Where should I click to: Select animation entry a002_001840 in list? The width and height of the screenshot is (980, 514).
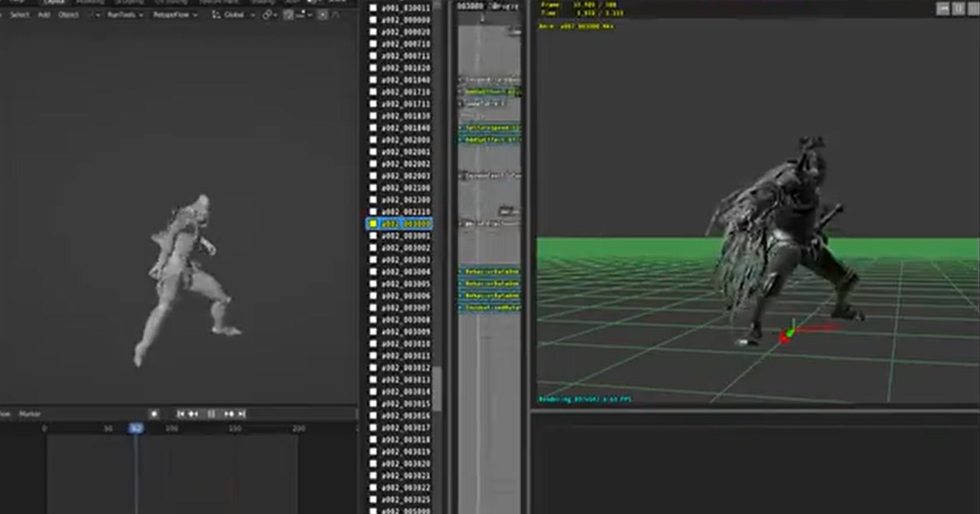click(405, 128)
